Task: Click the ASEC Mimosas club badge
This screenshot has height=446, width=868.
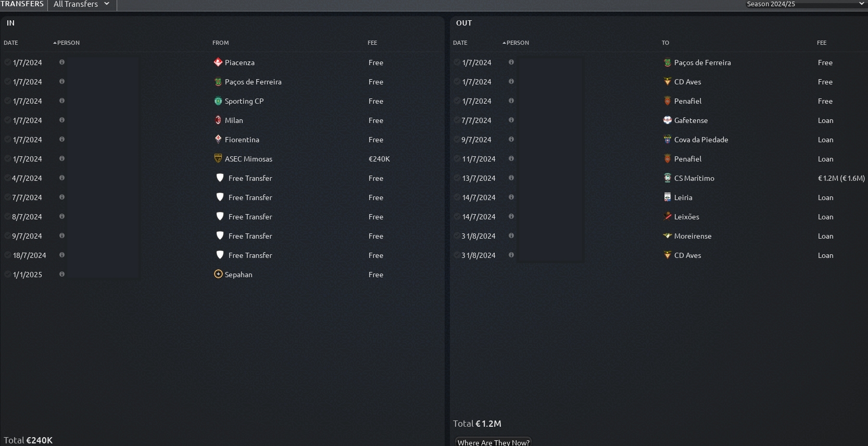Action: click(218, 159)
